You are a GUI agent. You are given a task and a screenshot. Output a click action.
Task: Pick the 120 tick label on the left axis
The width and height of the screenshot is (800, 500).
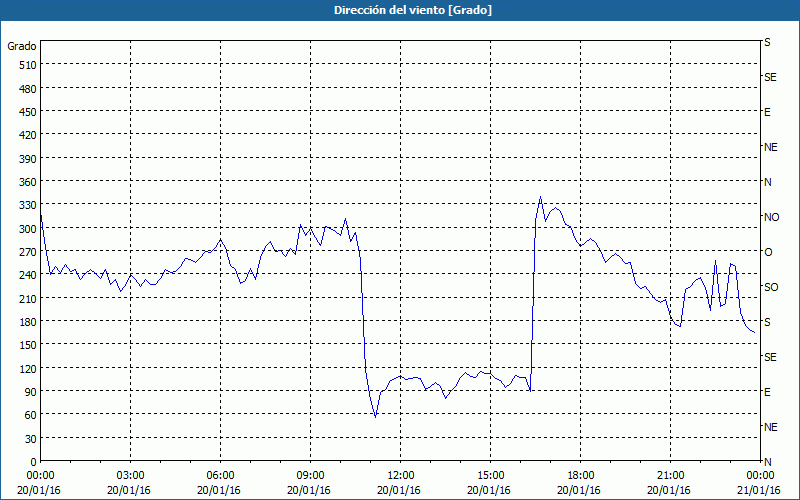click(x=27, y=368)
